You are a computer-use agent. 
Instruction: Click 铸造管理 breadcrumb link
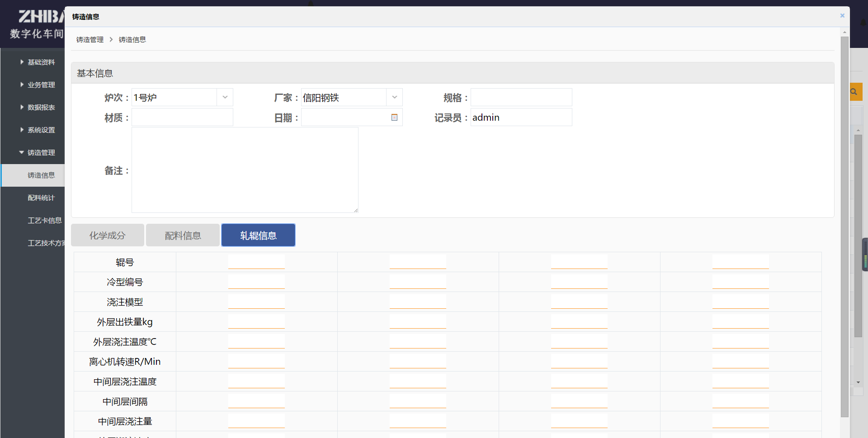point(90,40)
